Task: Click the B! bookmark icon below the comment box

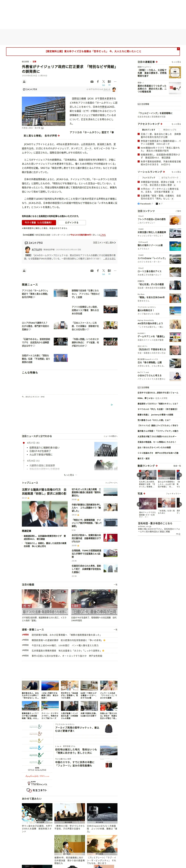Action: (x=109, y=271)
